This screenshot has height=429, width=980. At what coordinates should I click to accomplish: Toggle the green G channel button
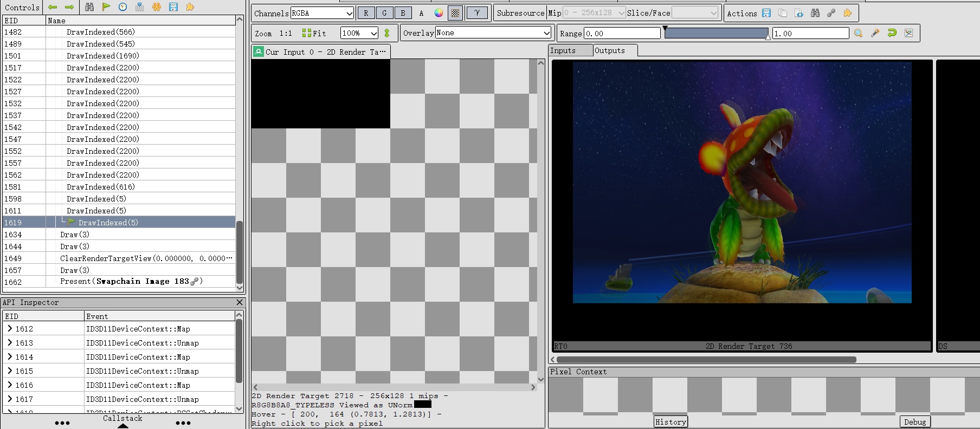(x=384, y=13)
